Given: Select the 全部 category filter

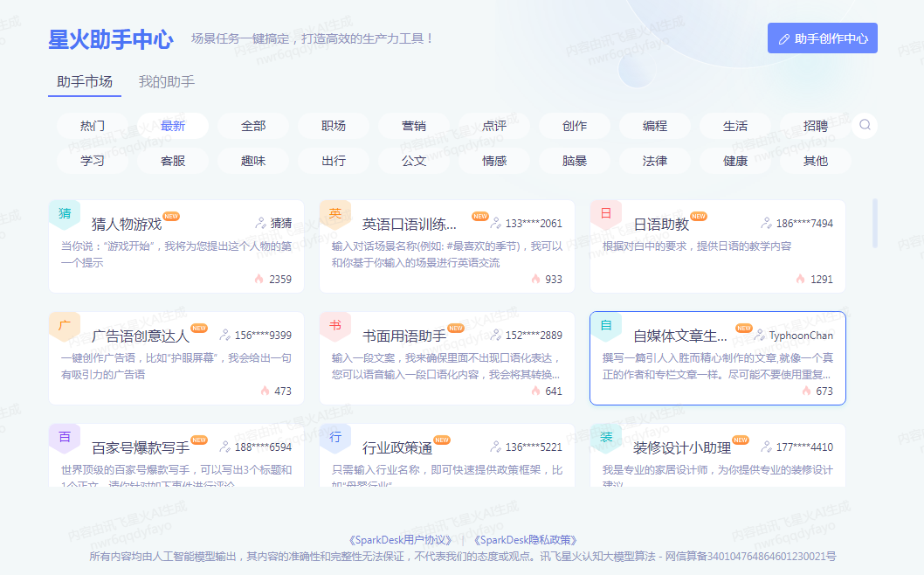Looking at the screenshot, I should (x=253, y=126).
